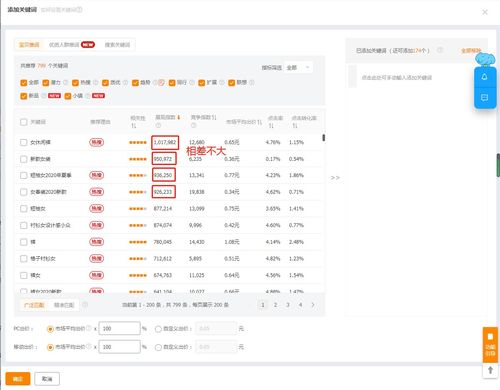This screenshot has height=390, width=500.
Task: Click the hot-search badge in the 1,017,982 row
Action: point(97,142)
